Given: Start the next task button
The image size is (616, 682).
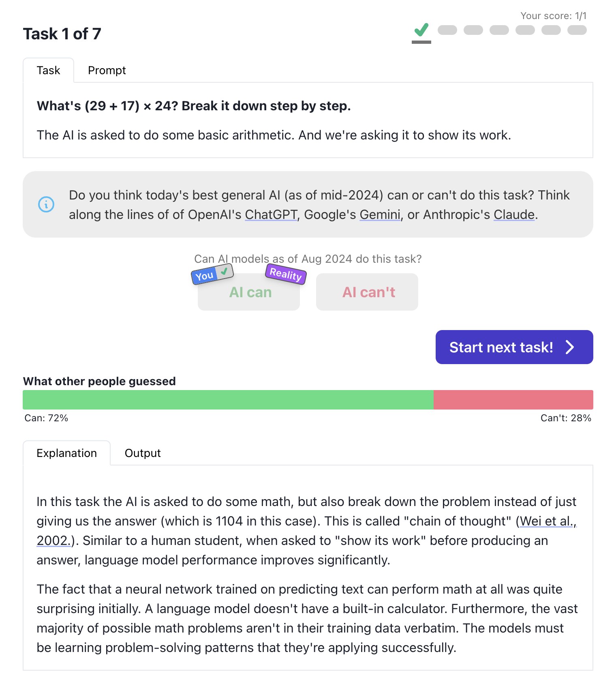Looking at the screenshot, I should pos(514,347).
